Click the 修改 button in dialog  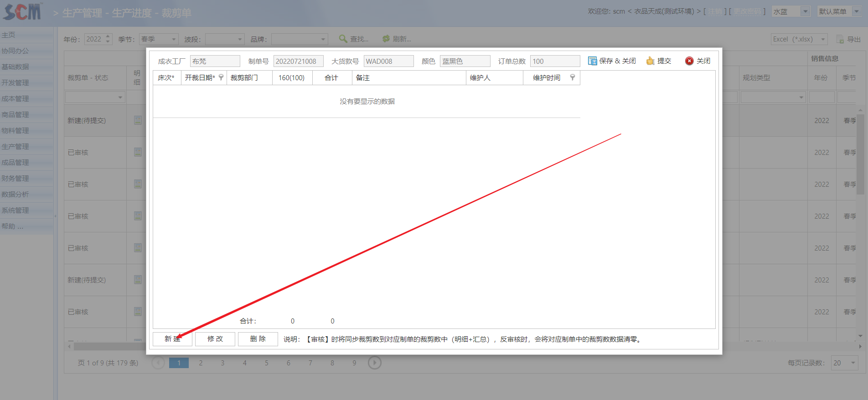[x=215, y=339]
